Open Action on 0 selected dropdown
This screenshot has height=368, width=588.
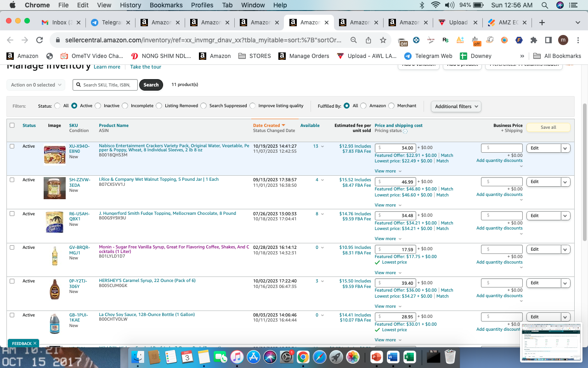pyautogui.click(x=35, y=85)
